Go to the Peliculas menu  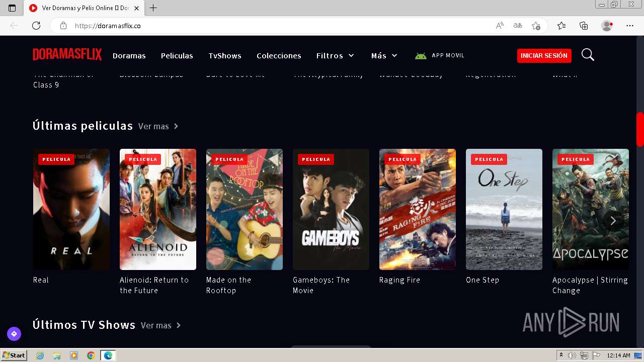pos(177,56)
